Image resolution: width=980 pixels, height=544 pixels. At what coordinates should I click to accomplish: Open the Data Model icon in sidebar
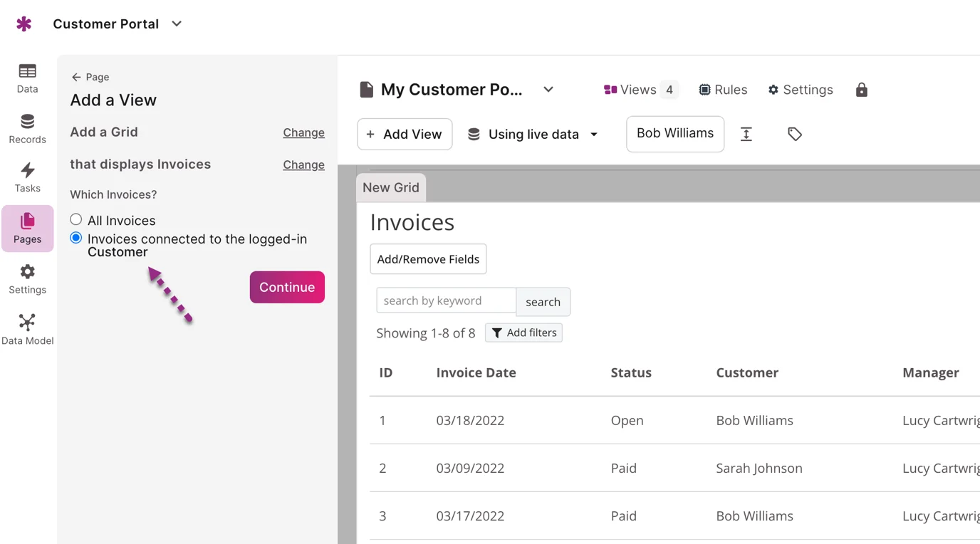click(x=27, y=330)
